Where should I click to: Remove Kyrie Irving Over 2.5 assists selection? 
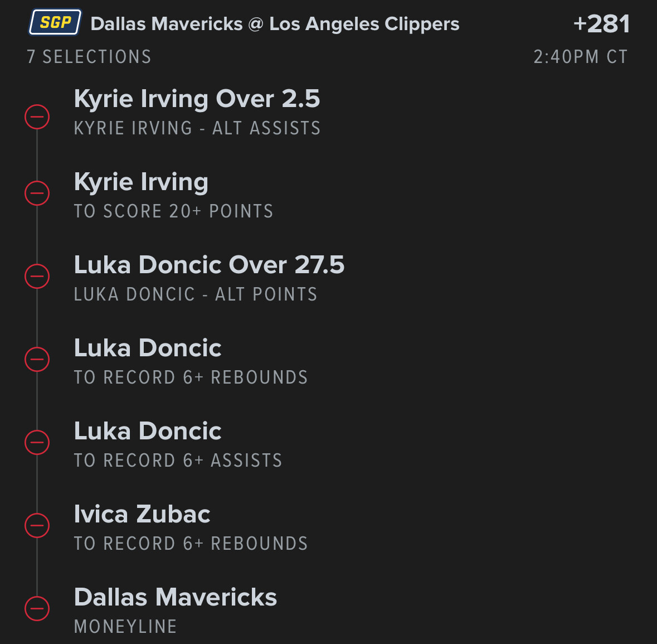tap(37, 117)
